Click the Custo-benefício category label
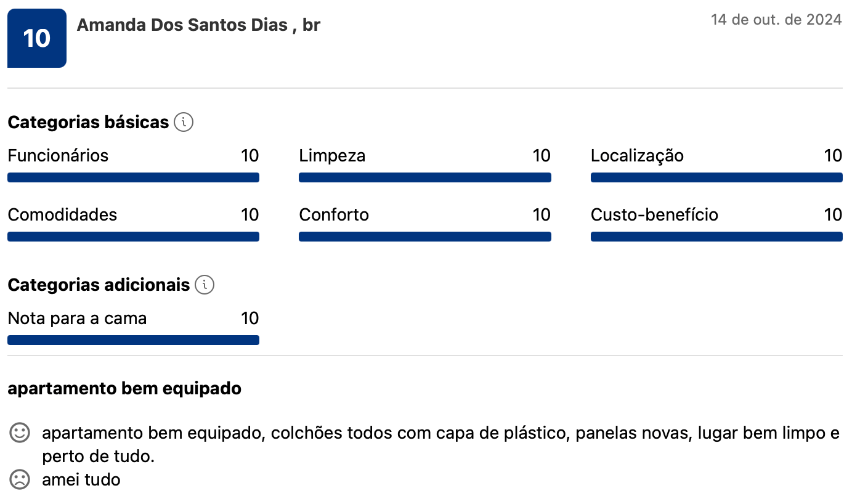This screenshot has width=860, height=504. [654, 214]
